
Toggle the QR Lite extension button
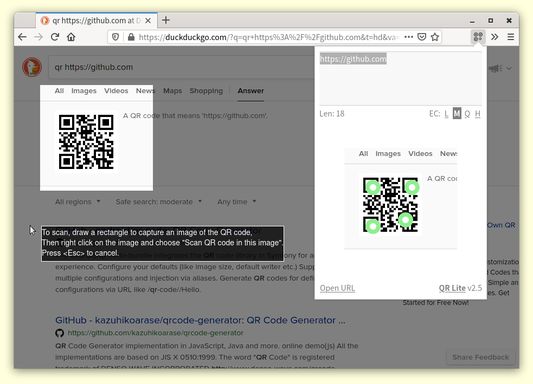coord(478,37)
